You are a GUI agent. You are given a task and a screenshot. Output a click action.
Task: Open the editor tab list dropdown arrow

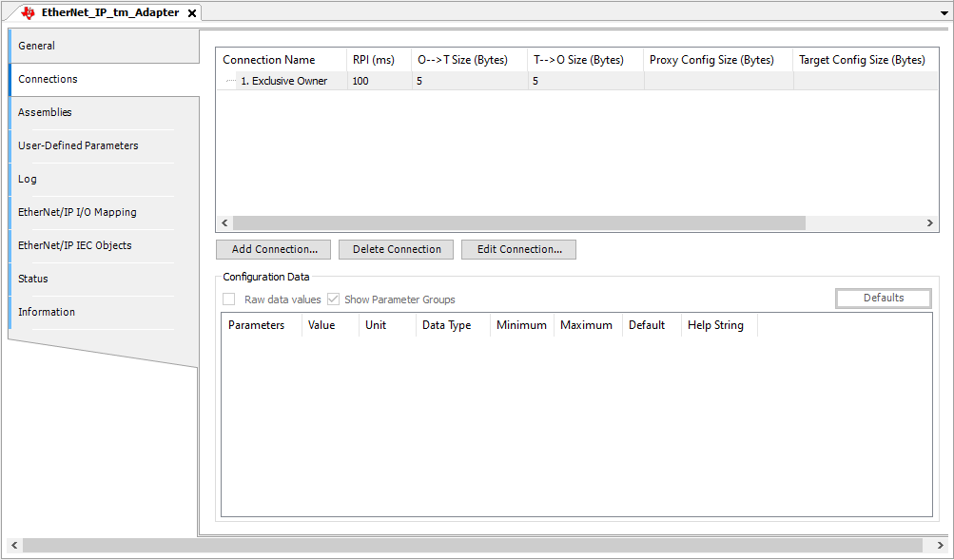pyautogui.click(x=943, y=12)
